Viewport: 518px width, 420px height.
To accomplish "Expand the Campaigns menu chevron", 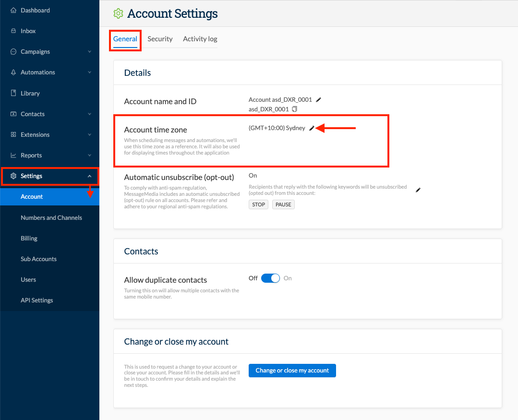I will click(89, 51).
